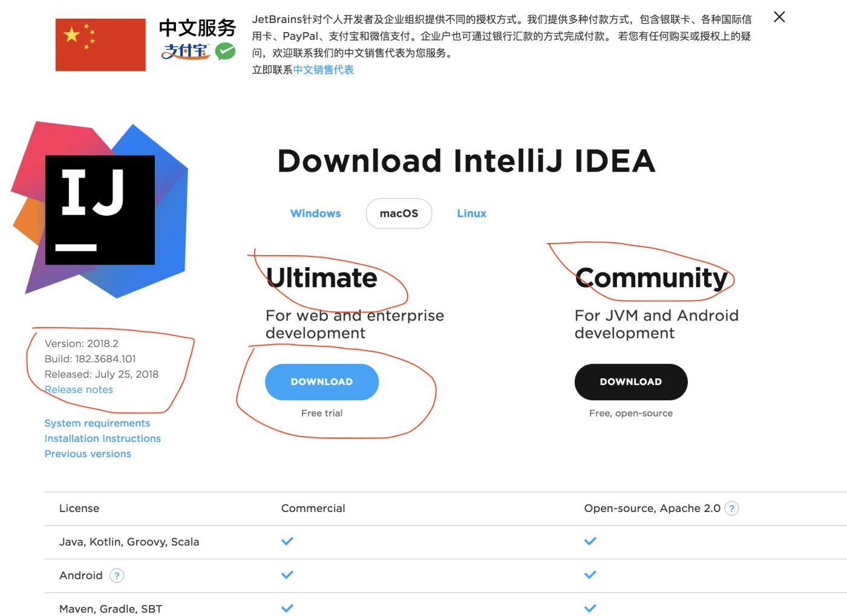This screenshot has height=616, width=847.
Task: Select the macOS tab
Action: tap(399, 213)
